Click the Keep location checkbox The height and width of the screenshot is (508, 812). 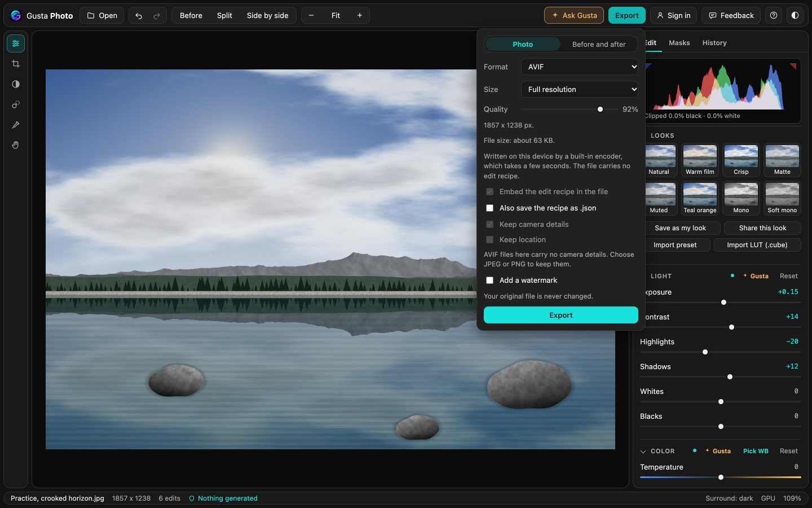coord(489,240)
